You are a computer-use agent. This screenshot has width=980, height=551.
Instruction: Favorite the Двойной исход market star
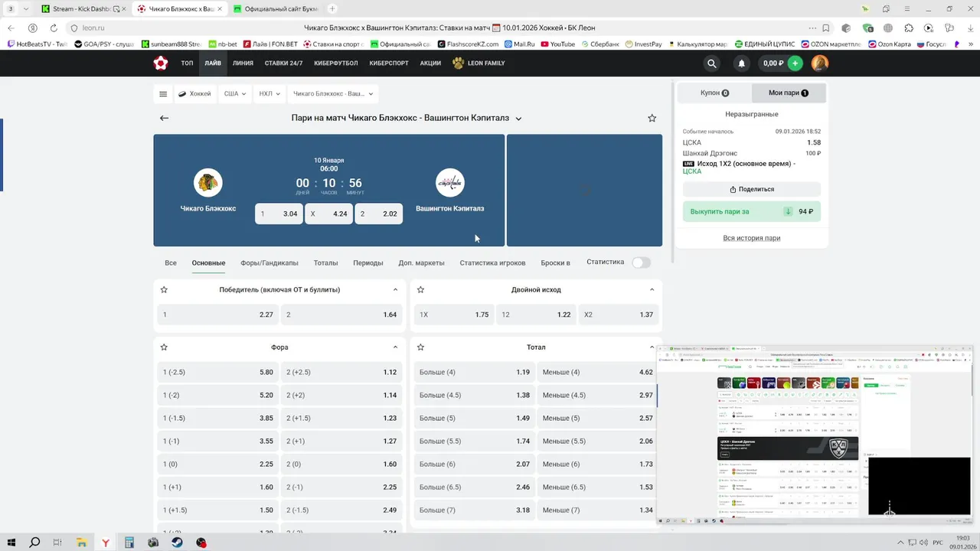click(420, 290)
